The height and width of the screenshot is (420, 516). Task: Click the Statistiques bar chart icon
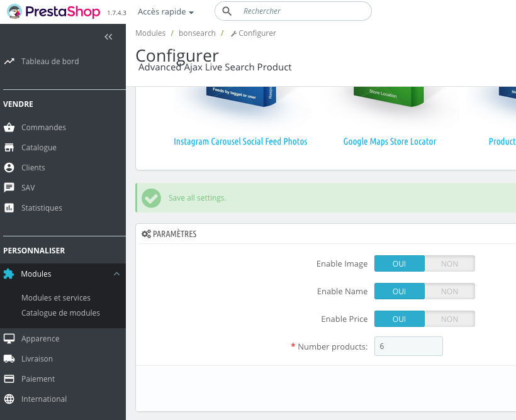[9, 207]
